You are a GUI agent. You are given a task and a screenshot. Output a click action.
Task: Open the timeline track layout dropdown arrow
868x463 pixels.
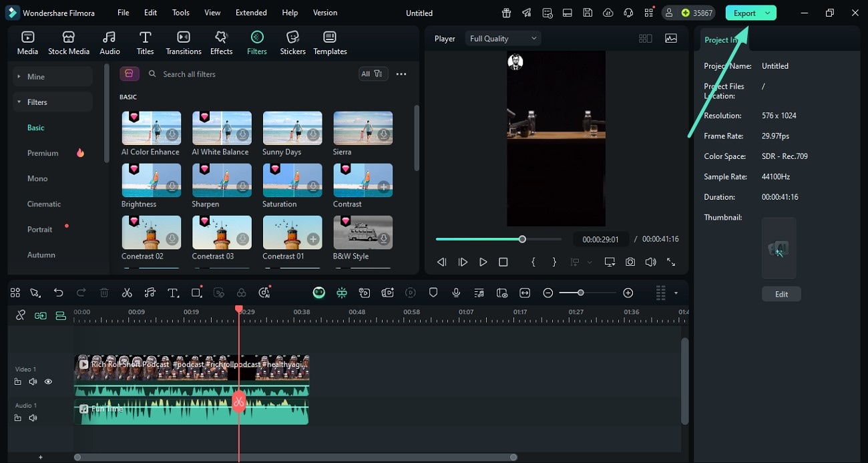click(676, 293)
